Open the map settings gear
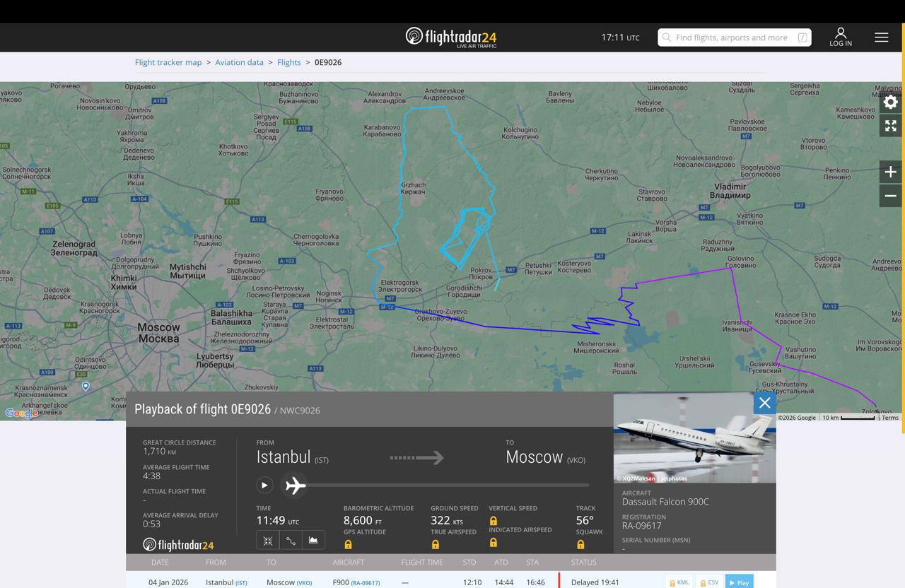905x588 pixels. [x=890, y=102]
